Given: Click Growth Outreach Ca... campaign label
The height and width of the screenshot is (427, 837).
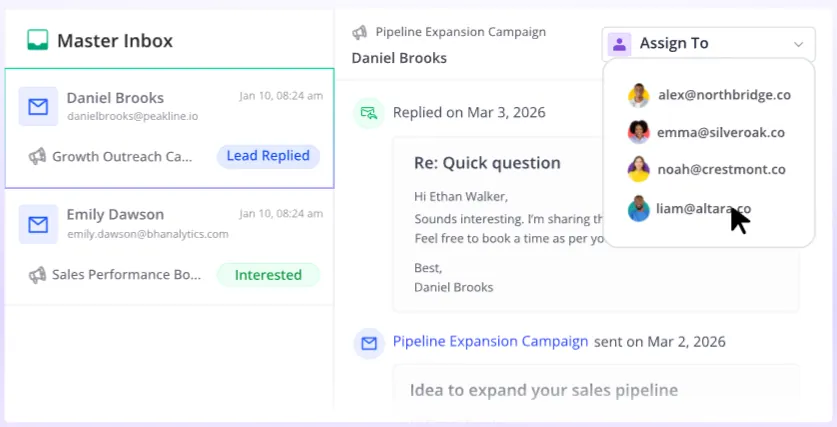Looking at the screenshot, I should tap(122, 157).
